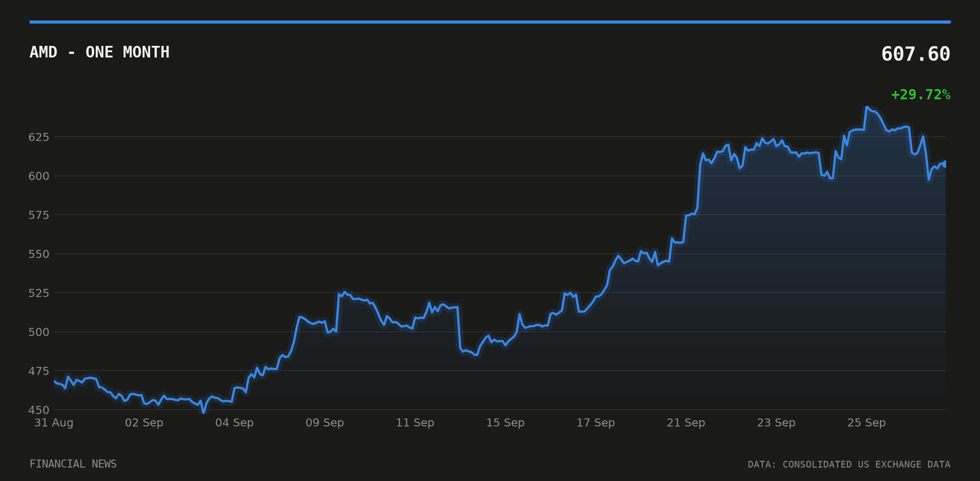Viewport: 980px width, 481px height.
Task: Click the 575 y-axis label
Action: [39, 215]
